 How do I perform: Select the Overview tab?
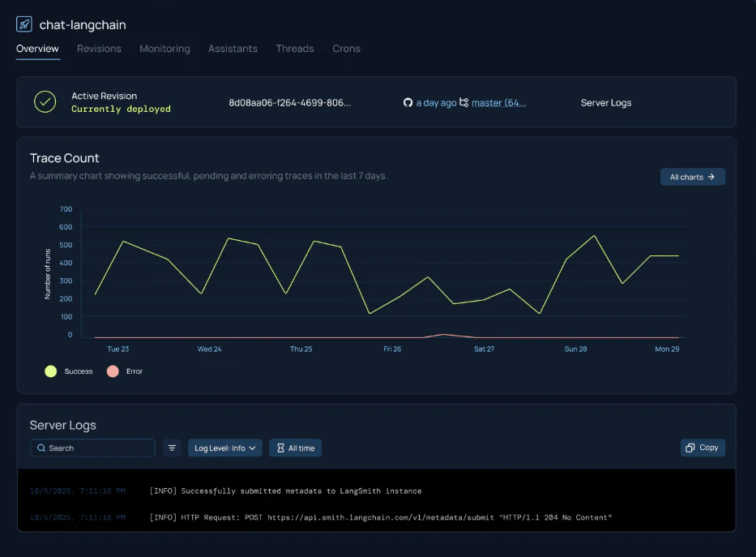pyautogui.click(x=37, y=49)
